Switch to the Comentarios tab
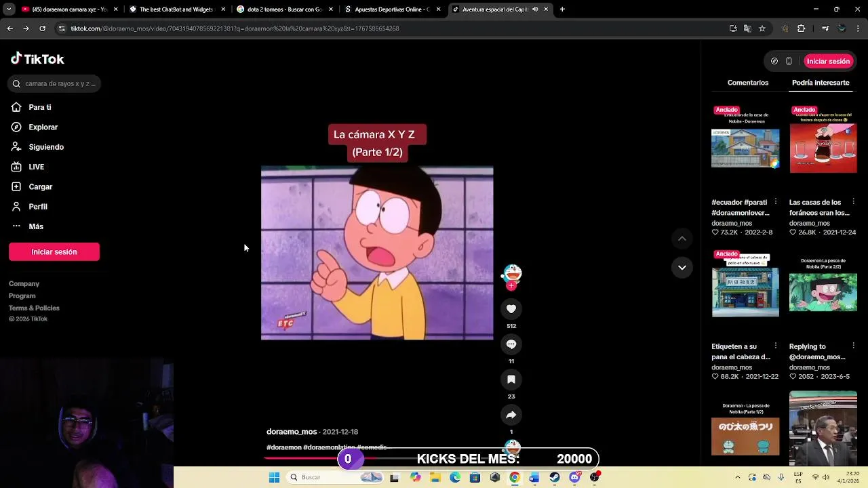 click(748, 83)
